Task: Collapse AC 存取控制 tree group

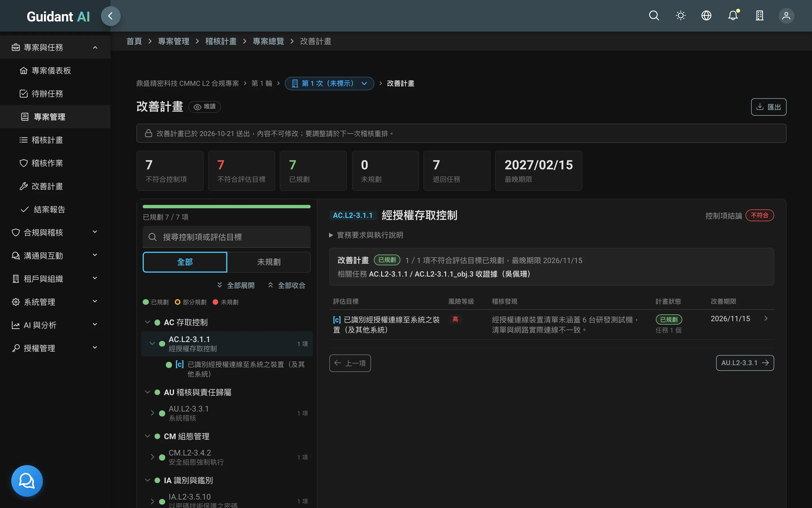Action: point(147,322)
